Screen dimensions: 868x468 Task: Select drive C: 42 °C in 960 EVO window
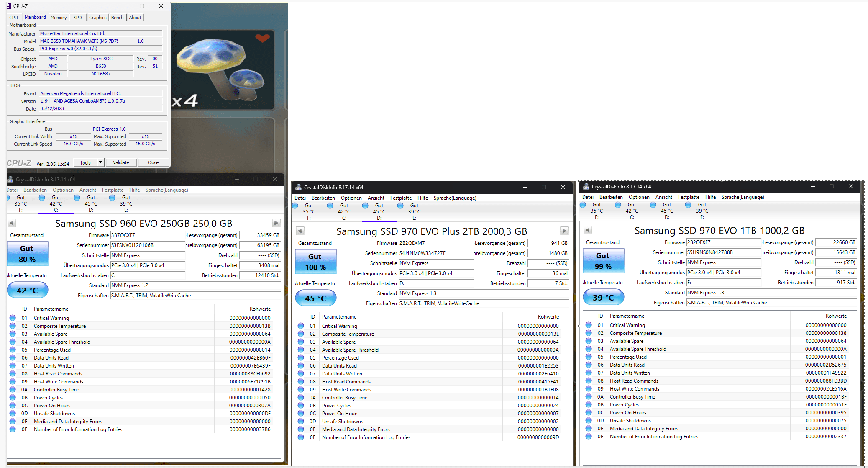point(56,204)
